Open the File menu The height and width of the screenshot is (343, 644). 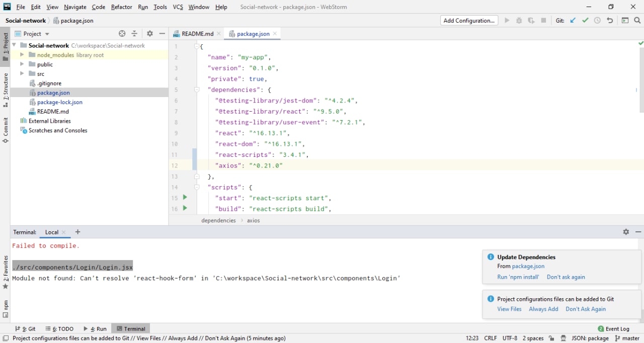tap(21, 7)
